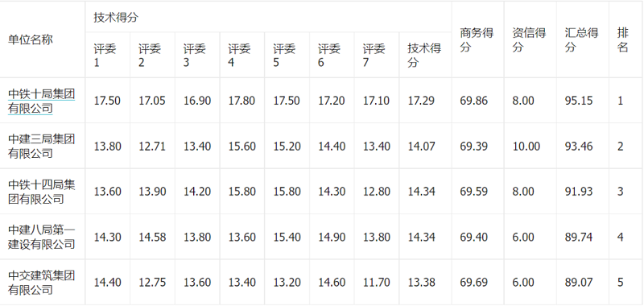Viewport: 644px width, 306px height.
Task: Select the 评委 1 column header
Action: [x=105, y=55]
